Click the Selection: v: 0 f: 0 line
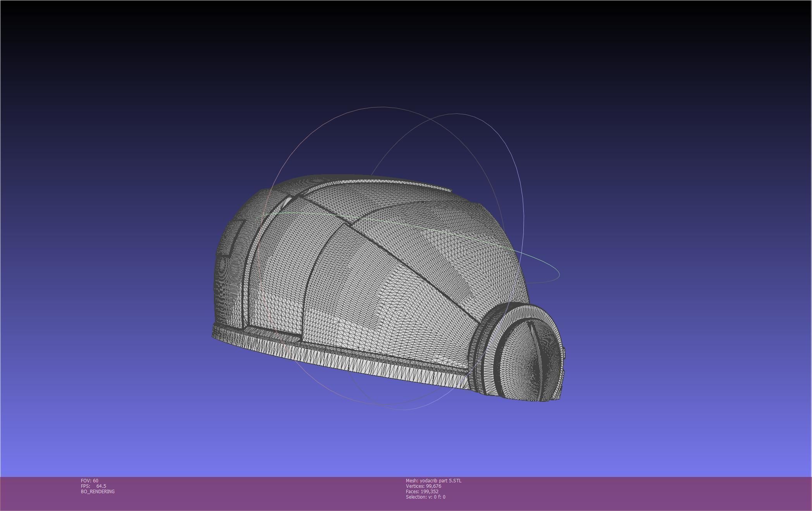This screenshot has width=812, height=511. [425, 497]
